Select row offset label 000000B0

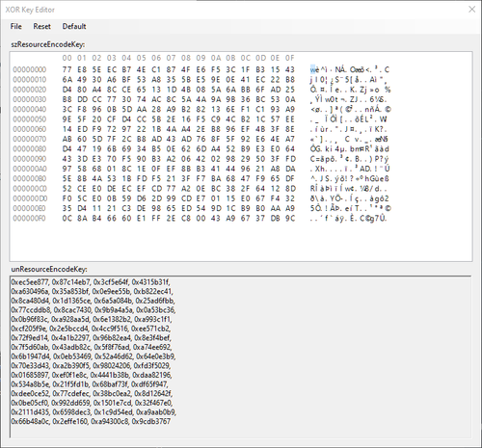[x=30, y=179]
